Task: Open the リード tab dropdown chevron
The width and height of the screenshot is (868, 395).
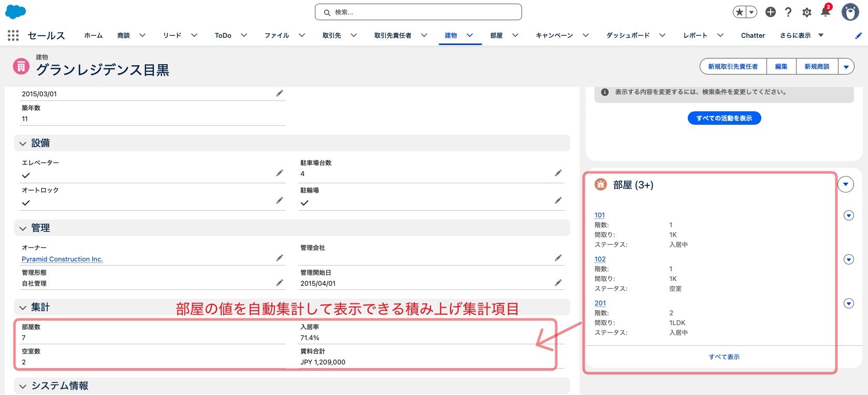Action: (x=194, y=35)
